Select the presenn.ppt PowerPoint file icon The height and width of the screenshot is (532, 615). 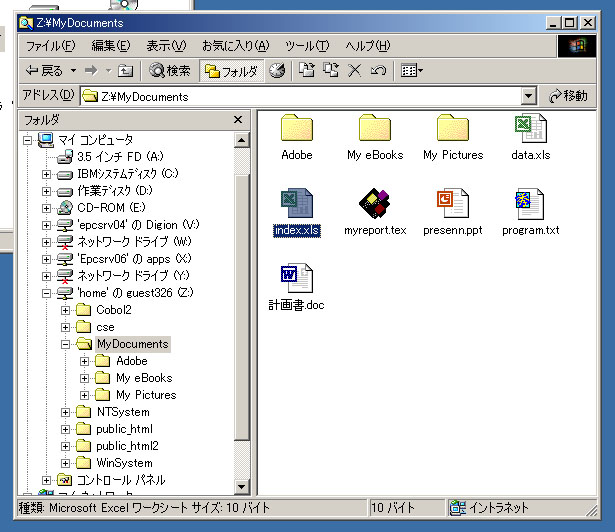coord(453,203)
